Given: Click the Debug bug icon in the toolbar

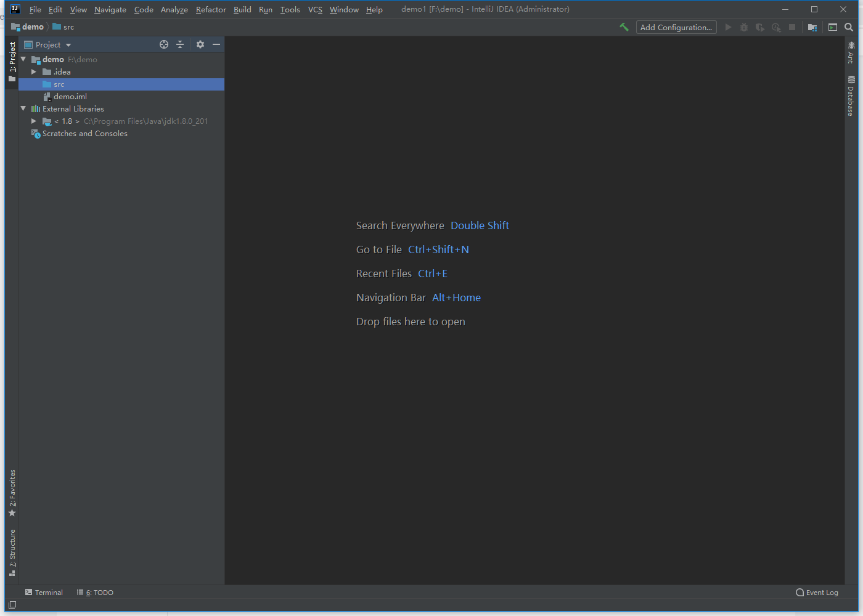Looking at the screenshot, I should click(x=744, y=27).
